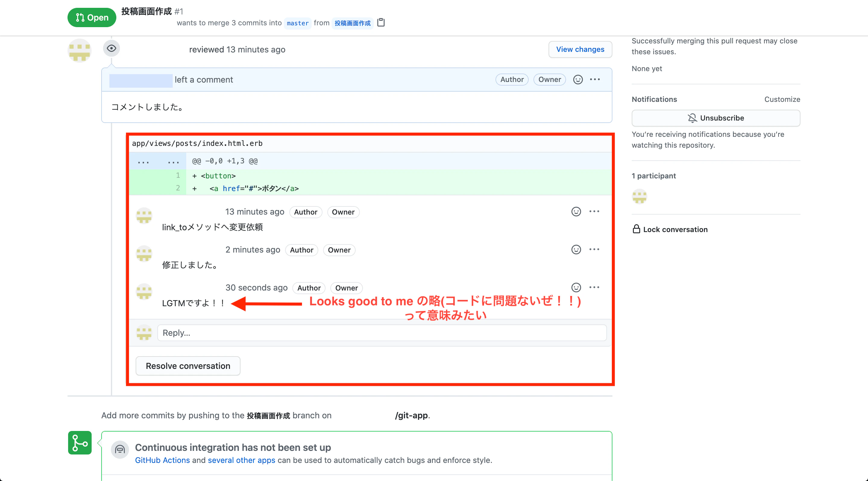Resolve the review conversation

tap(188, 366)
